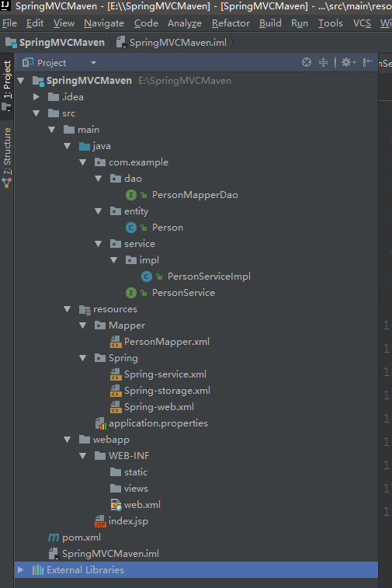Collapse the src folder arrow

(36, 113)
